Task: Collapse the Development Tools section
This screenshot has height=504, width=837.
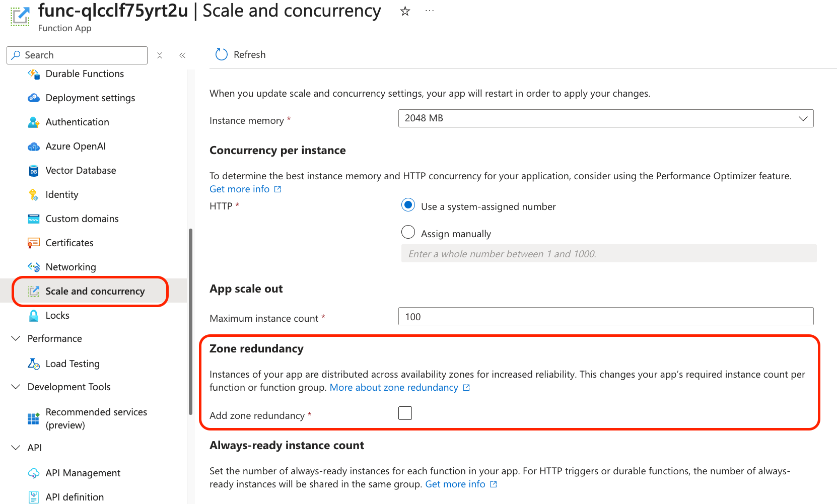Action: (16, 387)
